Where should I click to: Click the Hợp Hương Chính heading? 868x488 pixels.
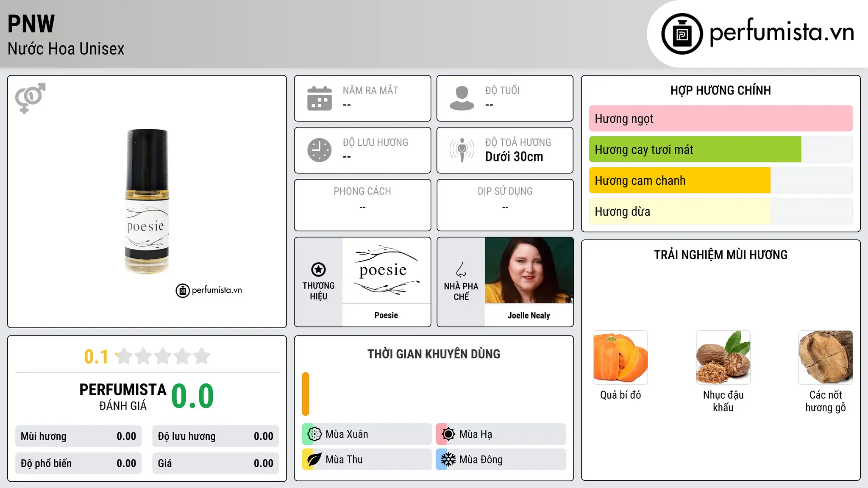(x=721, y=90)
